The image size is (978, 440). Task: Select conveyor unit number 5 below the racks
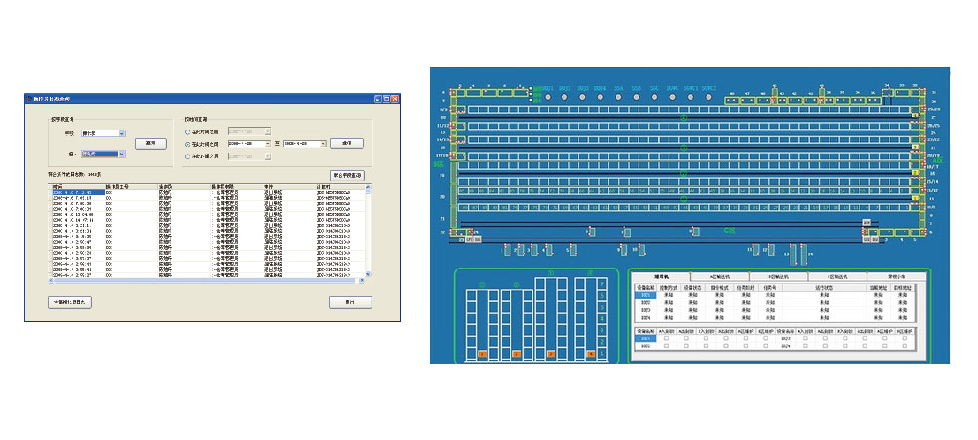pos(573,250)
